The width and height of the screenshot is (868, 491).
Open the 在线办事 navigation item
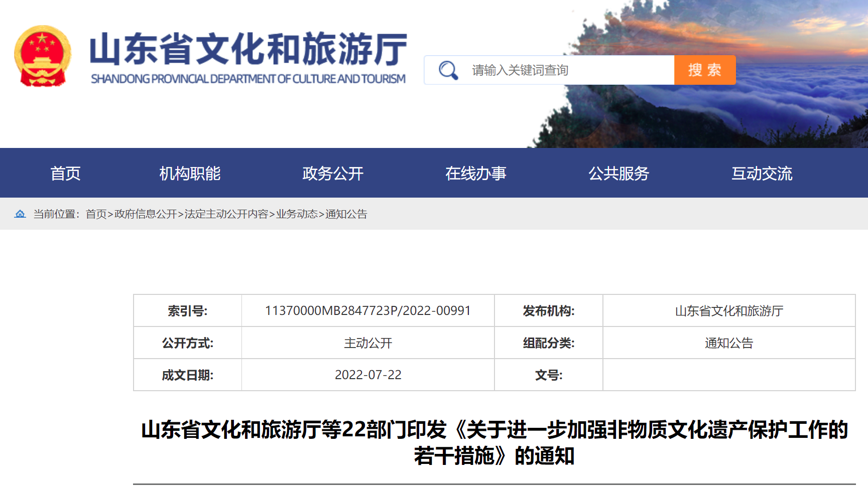pos(476,174)
